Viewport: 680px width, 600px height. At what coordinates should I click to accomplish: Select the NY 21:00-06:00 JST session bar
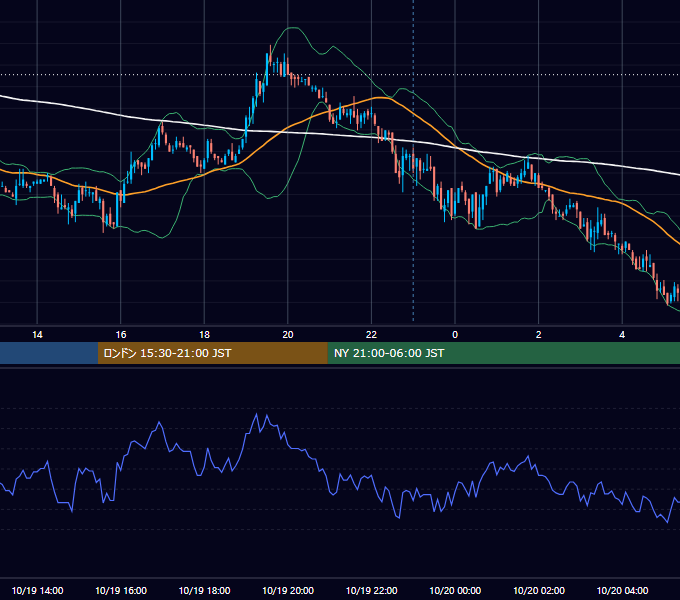click(x=503, y=353)
